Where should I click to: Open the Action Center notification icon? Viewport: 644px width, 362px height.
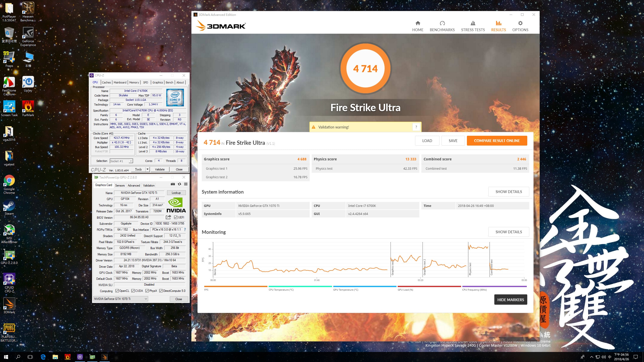(x=636, y=357)
